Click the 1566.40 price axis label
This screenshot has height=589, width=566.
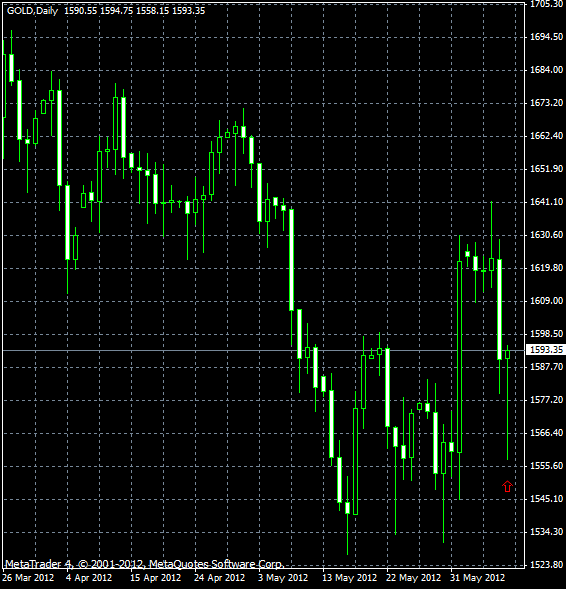546,433
